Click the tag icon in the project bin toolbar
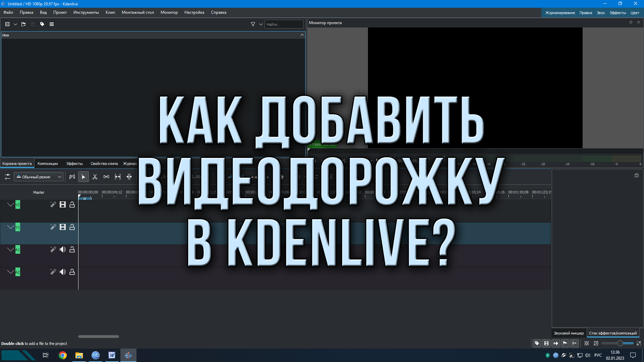 pyautogui.click(x=42, y=24)
